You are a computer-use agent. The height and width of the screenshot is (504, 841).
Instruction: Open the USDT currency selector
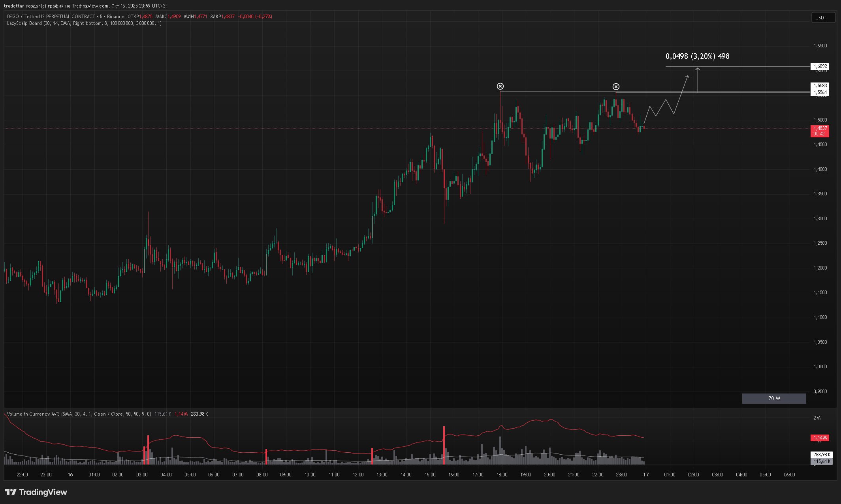(x=823, y=18)
